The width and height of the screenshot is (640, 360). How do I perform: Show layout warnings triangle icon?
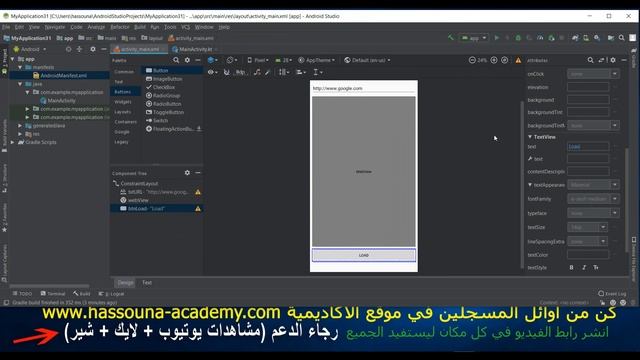(x=518, y=60)
